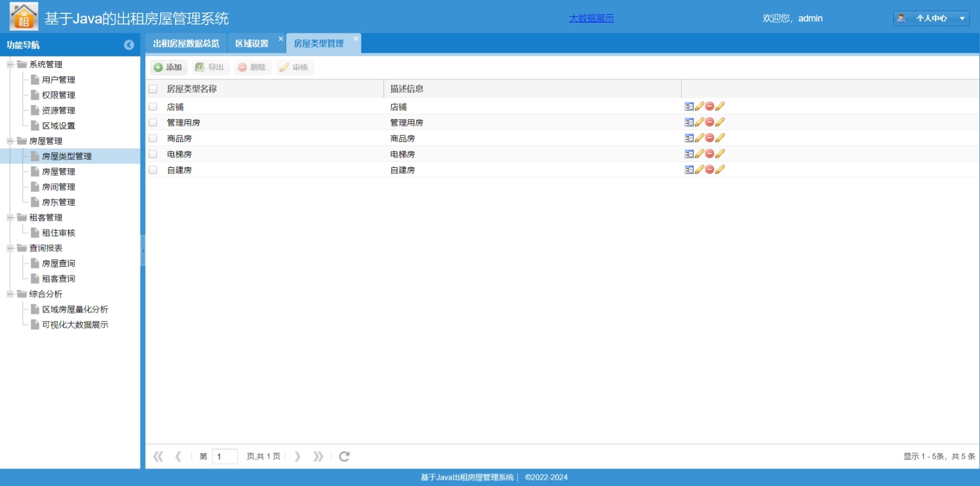Click the 审核 toolbar button

pyautogui.click(x=295, y=67)
